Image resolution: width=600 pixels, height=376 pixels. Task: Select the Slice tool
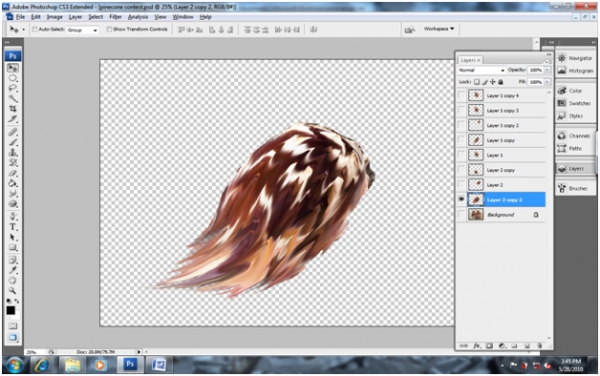pos(13,119)
